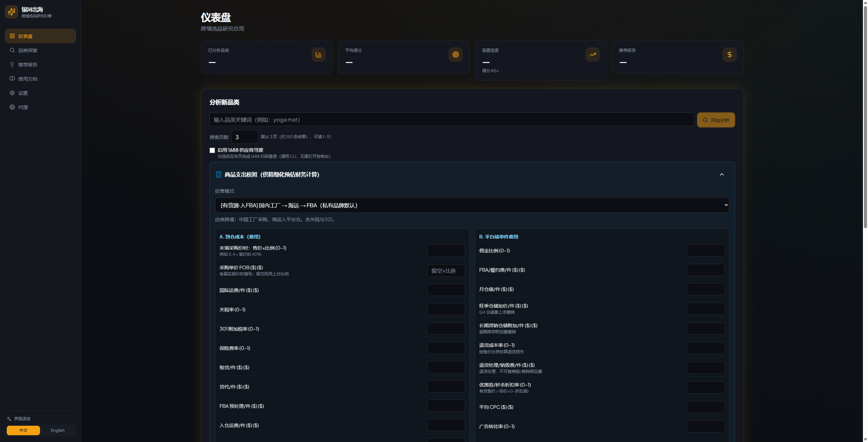Open 使用文档 in the sidebar
This screenshot has width=868, height=442.
40,79
